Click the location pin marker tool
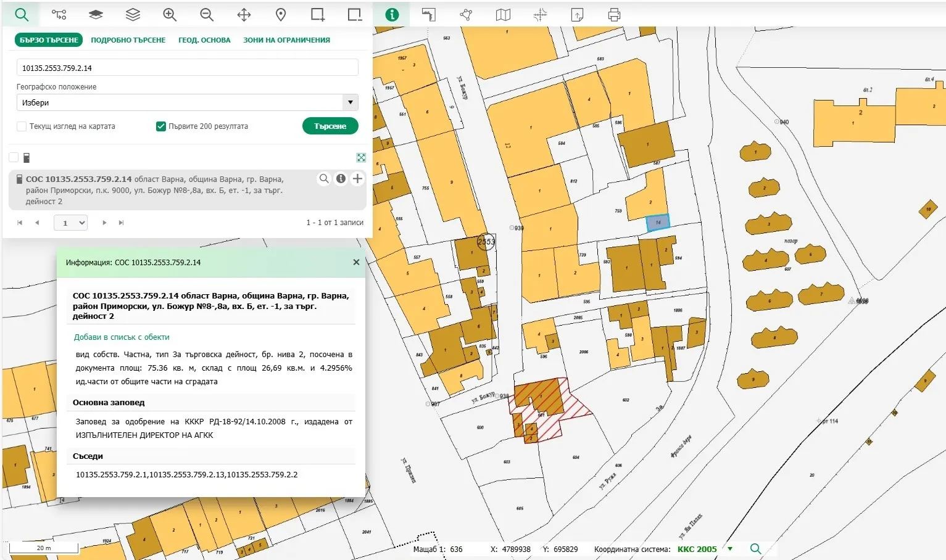 (281, 15)
